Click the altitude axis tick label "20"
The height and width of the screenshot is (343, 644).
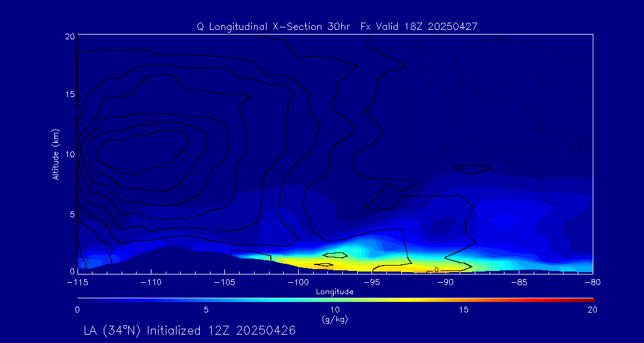point(70,36)
